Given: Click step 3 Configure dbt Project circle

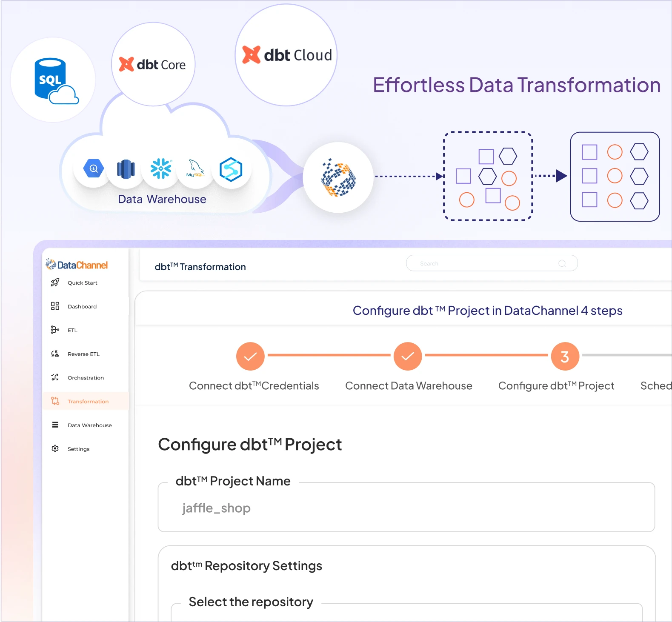Looking at the screenshot, I should (x=565, y=356).
